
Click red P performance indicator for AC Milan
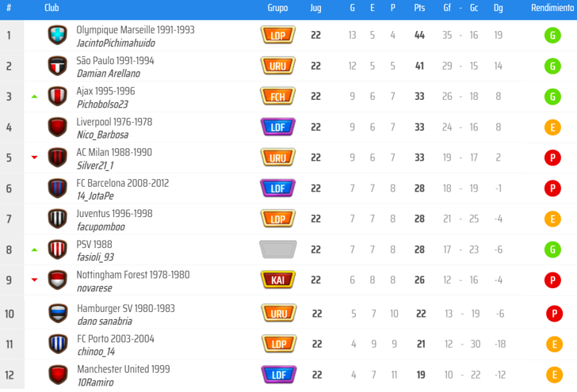tap(552, 158)
